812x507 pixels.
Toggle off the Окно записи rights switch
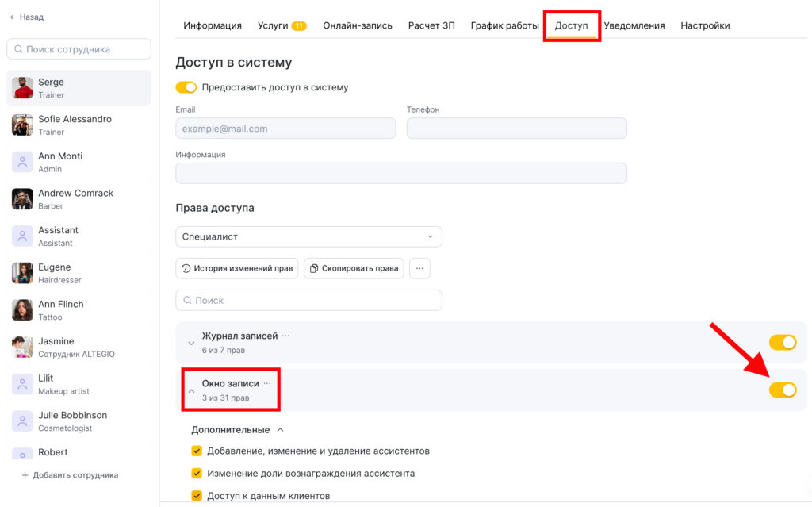tap(782, 390)
